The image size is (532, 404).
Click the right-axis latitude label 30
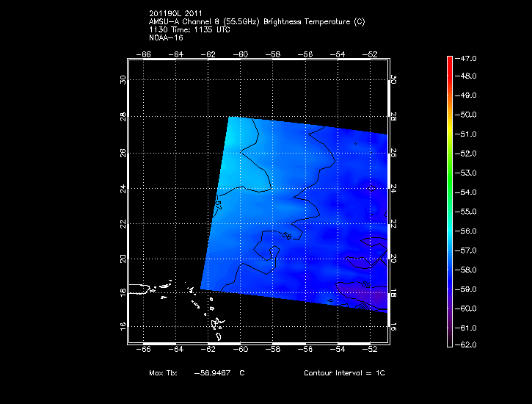click(393, 80)
